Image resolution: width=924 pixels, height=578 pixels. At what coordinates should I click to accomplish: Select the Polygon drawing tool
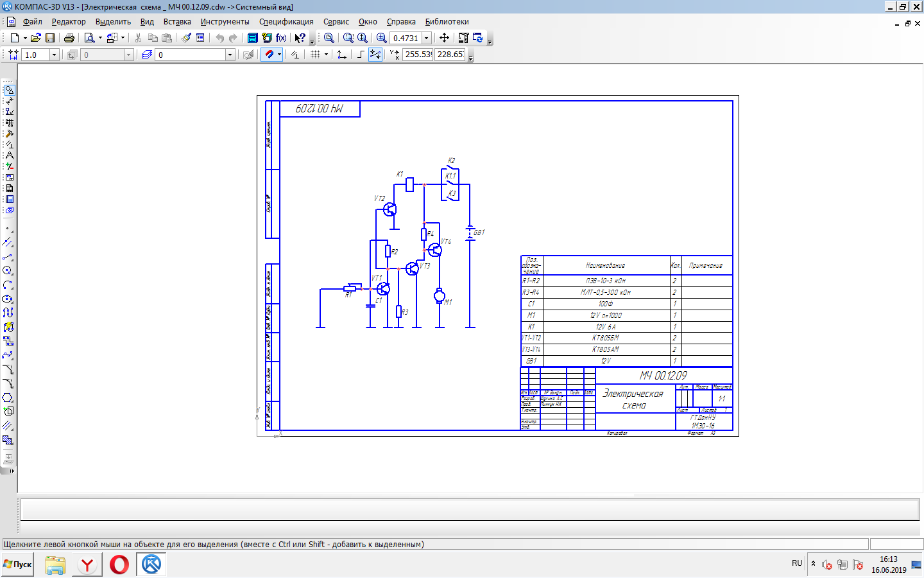tap(8, 398)
